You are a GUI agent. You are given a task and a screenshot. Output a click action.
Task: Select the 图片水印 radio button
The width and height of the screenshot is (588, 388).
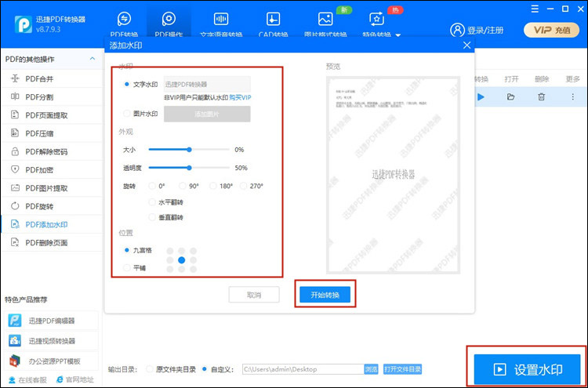[x=127, y=113]
